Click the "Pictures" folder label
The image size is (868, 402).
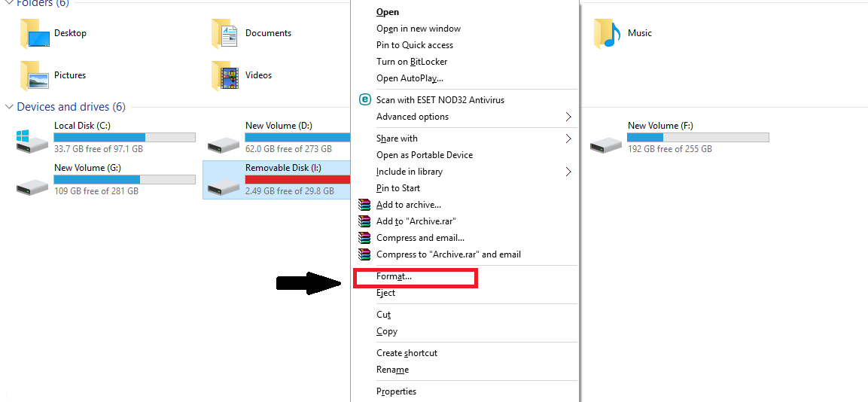(x=70, y=75)
